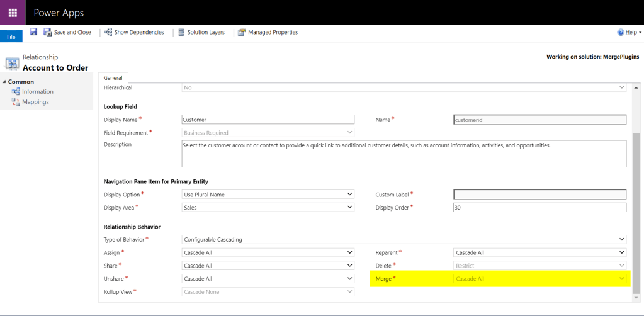Viewport: 644px width, 316px height.
Task: Open Mappings in the left navigation
Action: [x=35, y=102]
